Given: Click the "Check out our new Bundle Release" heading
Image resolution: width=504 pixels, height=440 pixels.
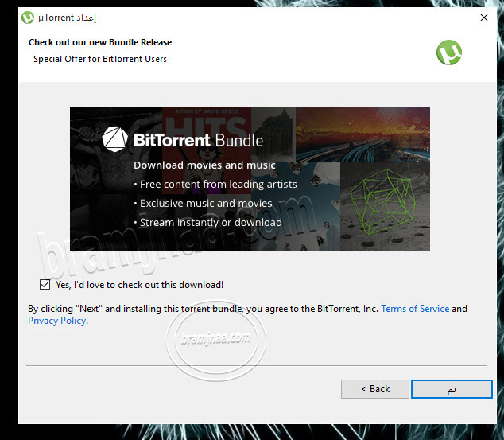Looking at the screenshot, I should tap(100, 42).
